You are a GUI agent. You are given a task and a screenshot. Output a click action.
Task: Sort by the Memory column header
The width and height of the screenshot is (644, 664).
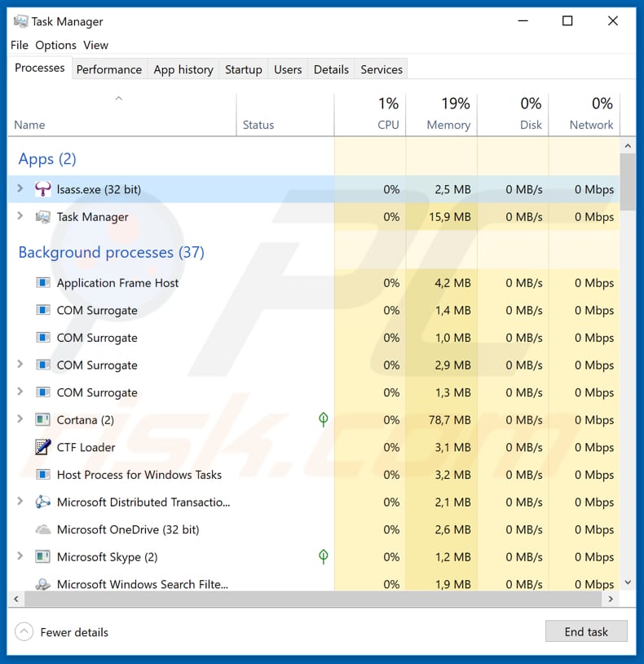tap(441, 114)
